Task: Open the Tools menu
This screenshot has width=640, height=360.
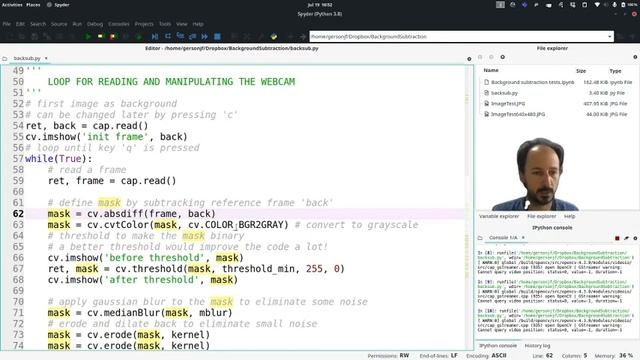Action: tap(165, 24)
